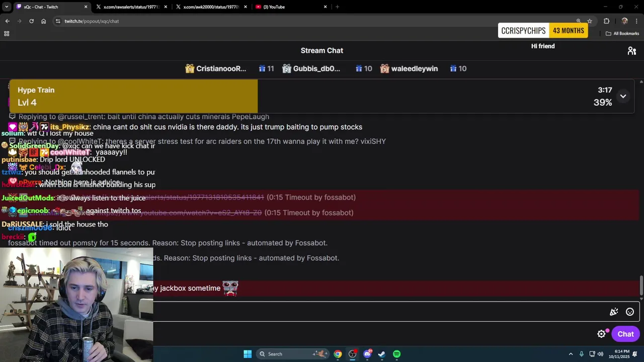Go to the browser home page

click(x=43, y=21)
